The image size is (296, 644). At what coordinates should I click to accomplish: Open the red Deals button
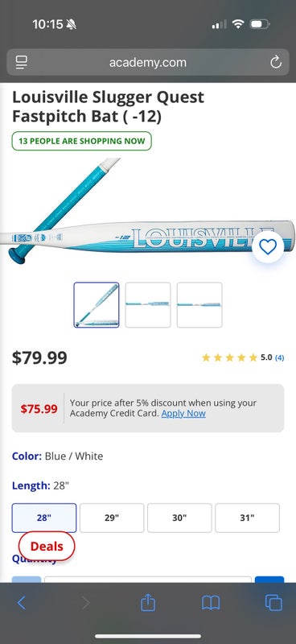[x=47, y=547]
